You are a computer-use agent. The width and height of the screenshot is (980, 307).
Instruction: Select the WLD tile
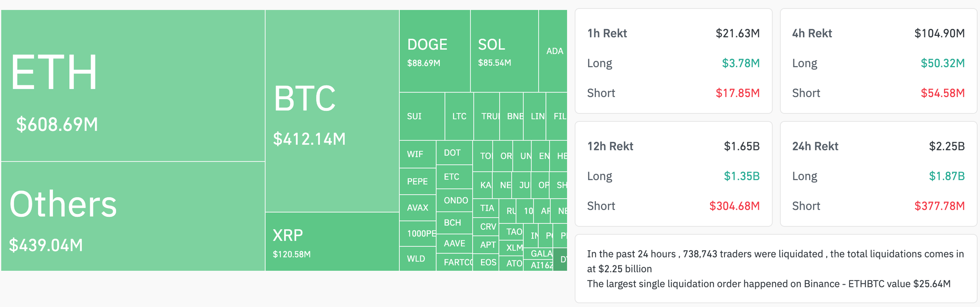(x=418, y=259)
